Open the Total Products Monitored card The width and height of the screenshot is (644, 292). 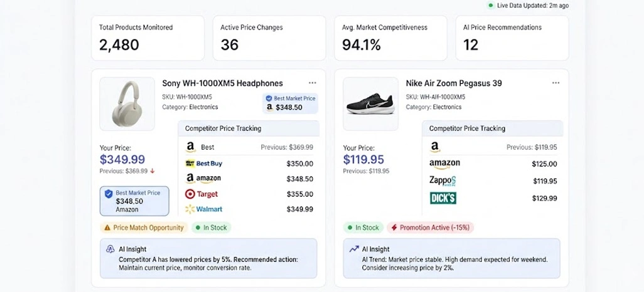[148, 38]
